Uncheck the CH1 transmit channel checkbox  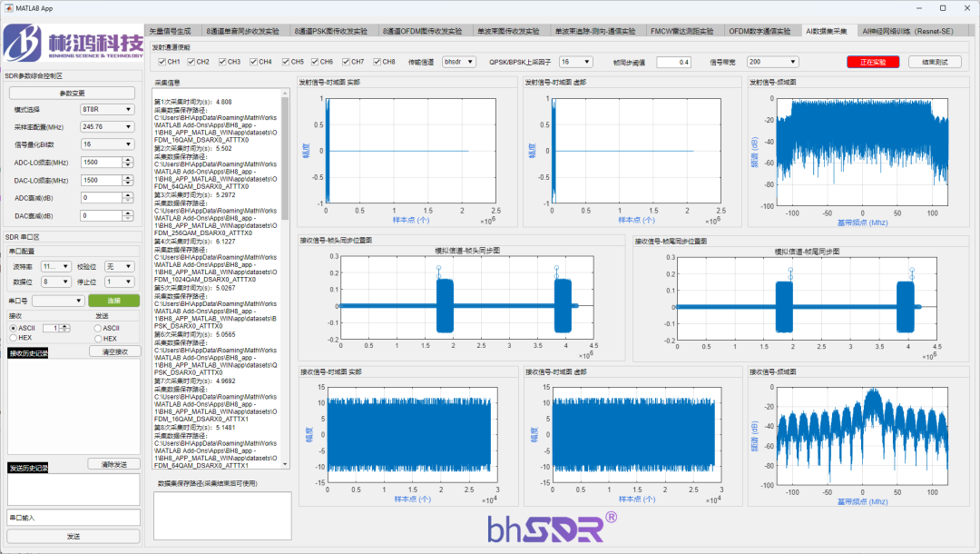162,63
